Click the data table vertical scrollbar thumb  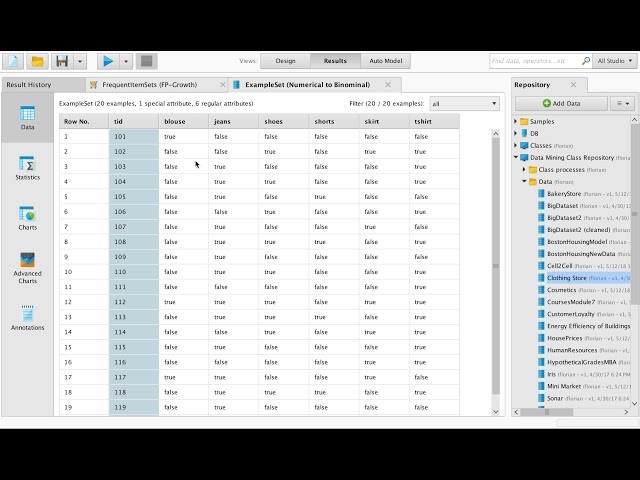[496, 266]
